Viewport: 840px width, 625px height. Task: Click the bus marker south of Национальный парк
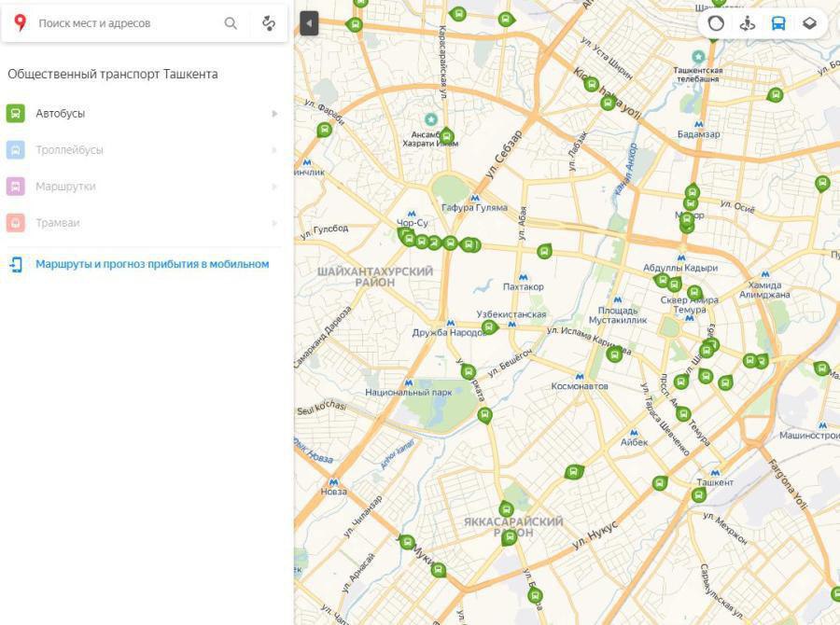484,415
